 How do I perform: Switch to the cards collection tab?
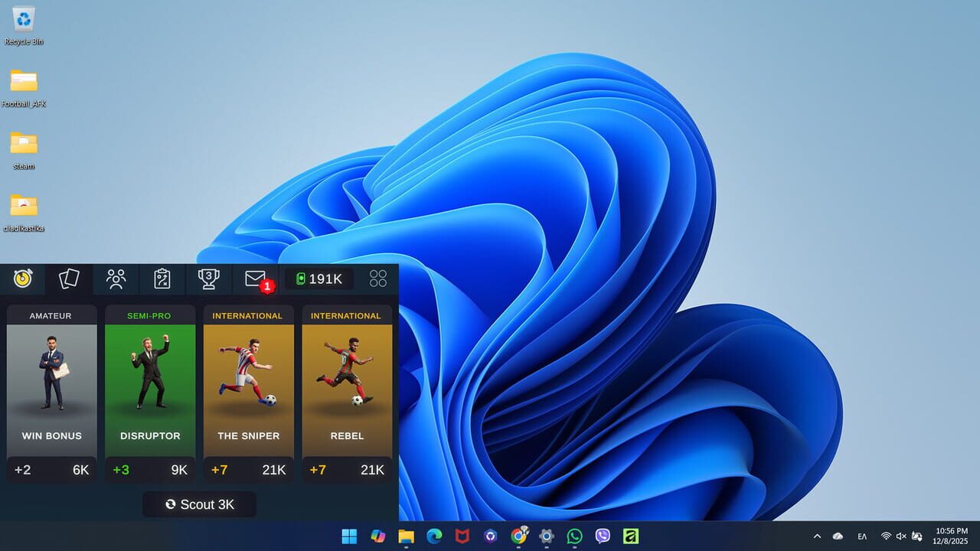[x=68, y=279]
